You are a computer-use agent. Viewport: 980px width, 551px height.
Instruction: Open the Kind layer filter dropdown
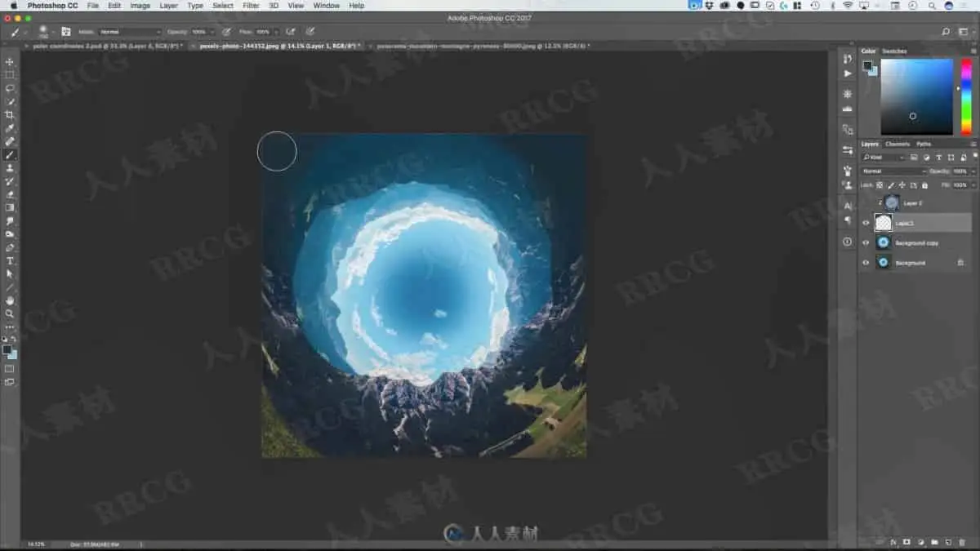[884, 158]
